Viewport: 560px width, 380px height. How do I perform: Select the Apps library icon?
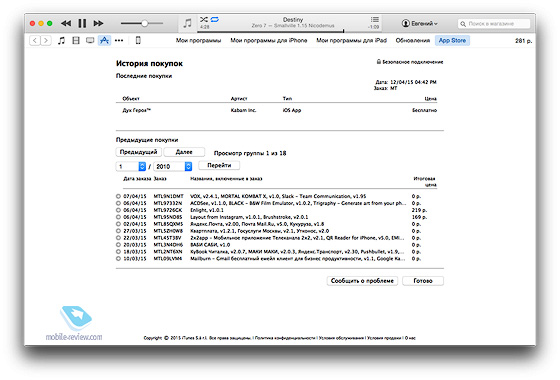(104, 40)
